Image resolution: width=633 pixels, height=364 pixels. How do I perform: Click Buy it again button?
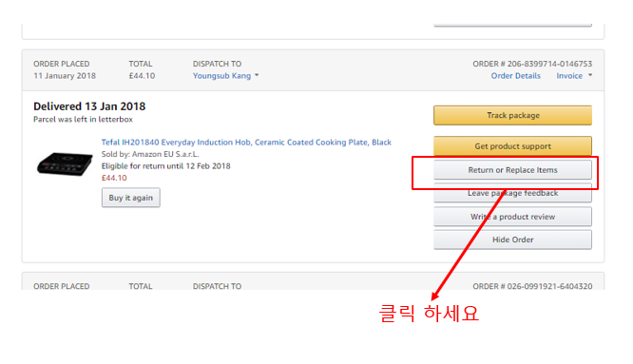[x=131, y=198]
